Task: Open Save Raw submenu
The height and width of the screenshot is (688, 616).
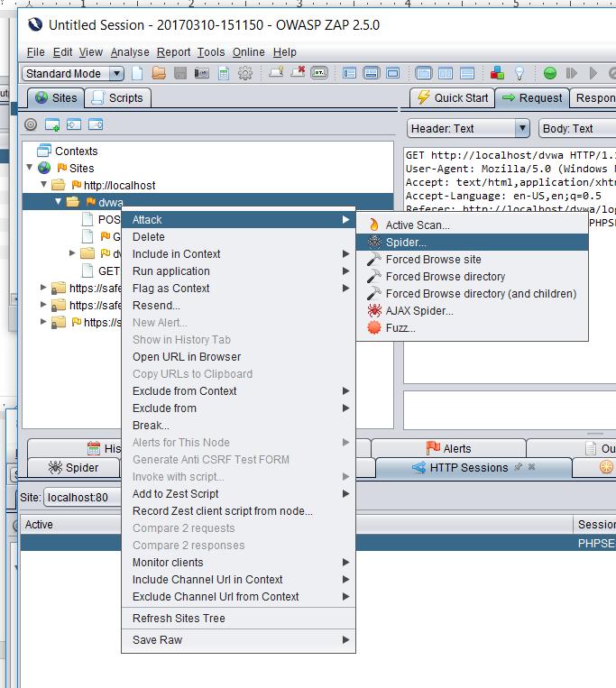Action: click(x=238, y=639)
